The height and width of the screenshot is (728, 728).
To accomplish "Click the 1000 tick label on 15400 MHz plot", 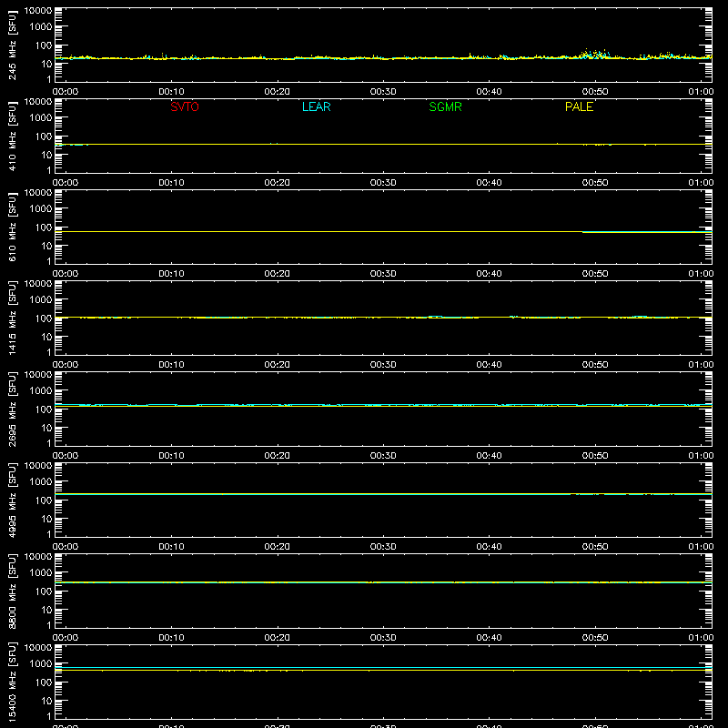I will (x=41, y=663).
